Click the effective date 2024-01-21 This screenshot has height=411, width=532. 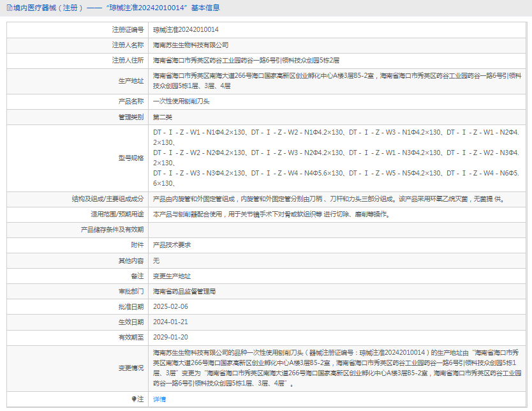point(170,322)
